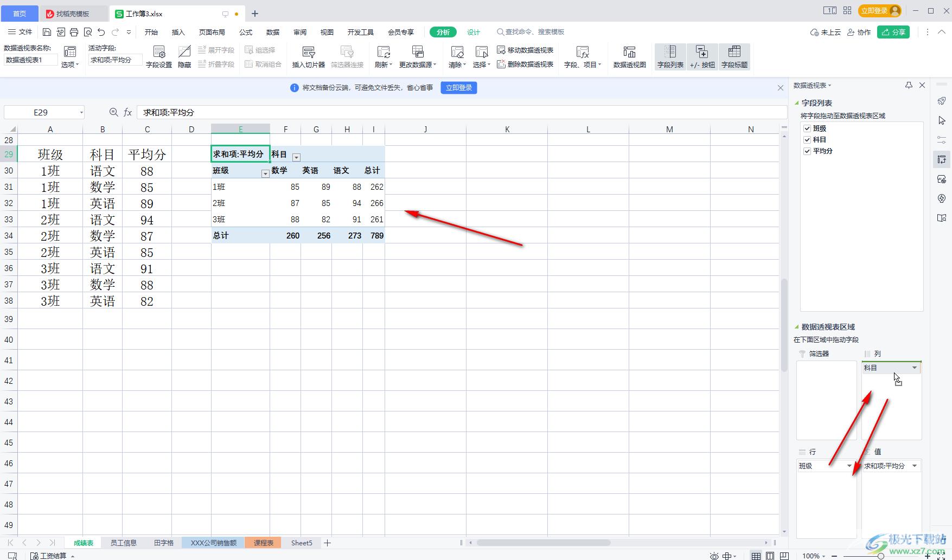This screenshot has width=952, height=560.
Task: Click the 立即登录 button in notification bar
Action: [x=459, y=88]
